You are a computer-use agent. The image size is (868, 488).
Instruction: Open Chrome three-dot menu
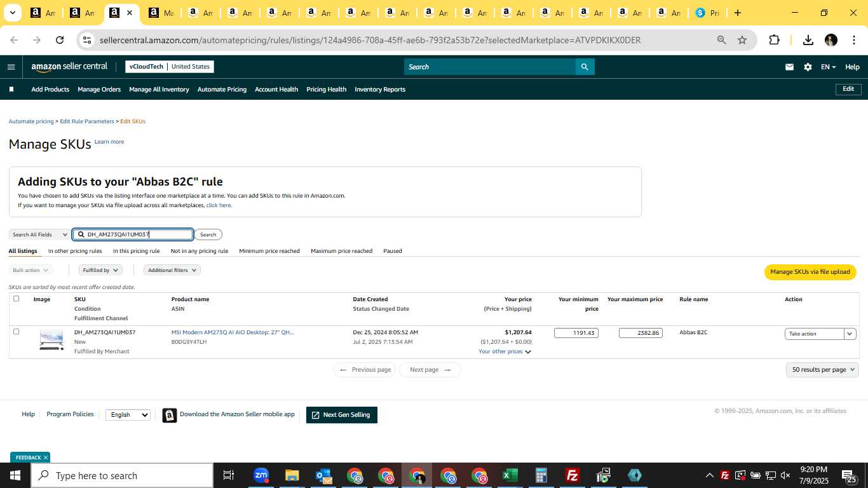[x=853, y=40]
